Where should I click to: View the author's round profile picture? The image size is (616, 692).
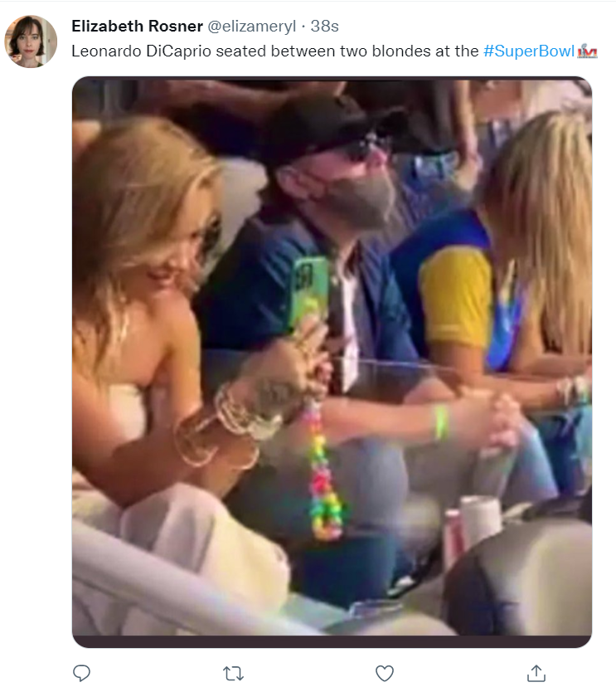coord(31,41)
